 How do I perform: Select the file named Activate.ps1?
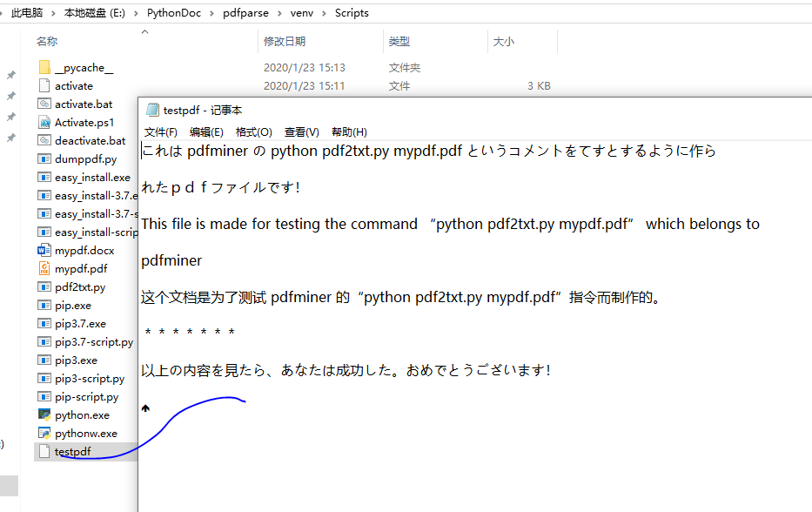click(x=84, y=122)
